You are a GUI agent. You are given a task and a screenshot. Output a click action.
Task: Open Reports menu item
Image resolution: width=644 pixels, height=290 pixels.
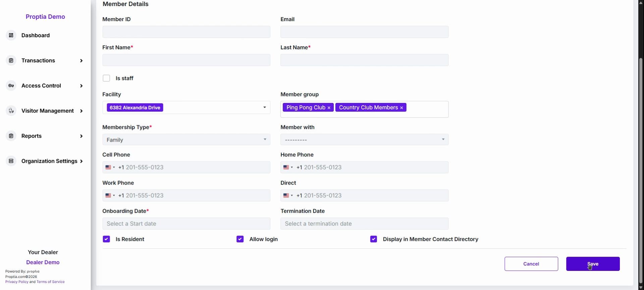tap(32, 136)
